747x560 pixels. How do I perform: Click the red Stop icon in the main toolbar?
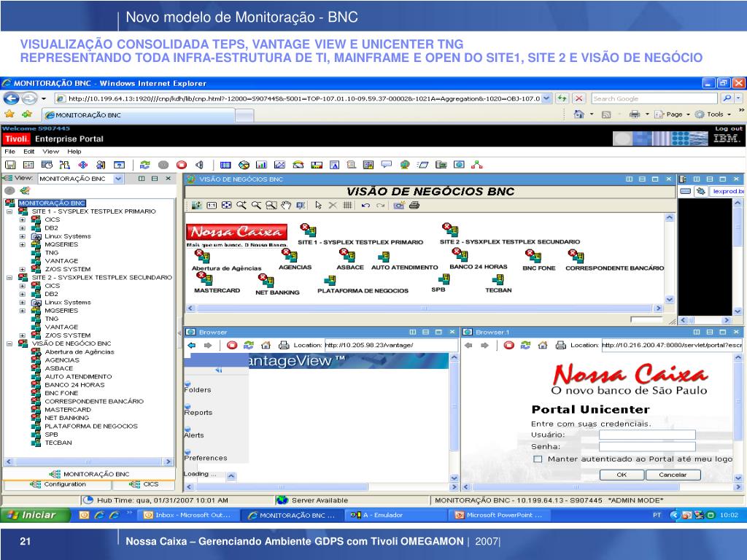click(182, 165)
